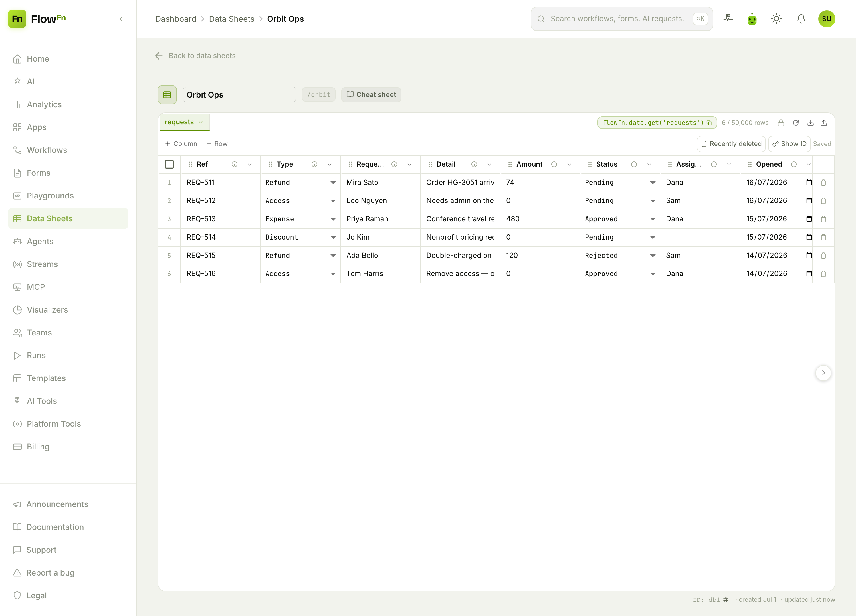Open the AI tools icon in top bar
The width and height of the screenshot is (856, 616).
728,19
